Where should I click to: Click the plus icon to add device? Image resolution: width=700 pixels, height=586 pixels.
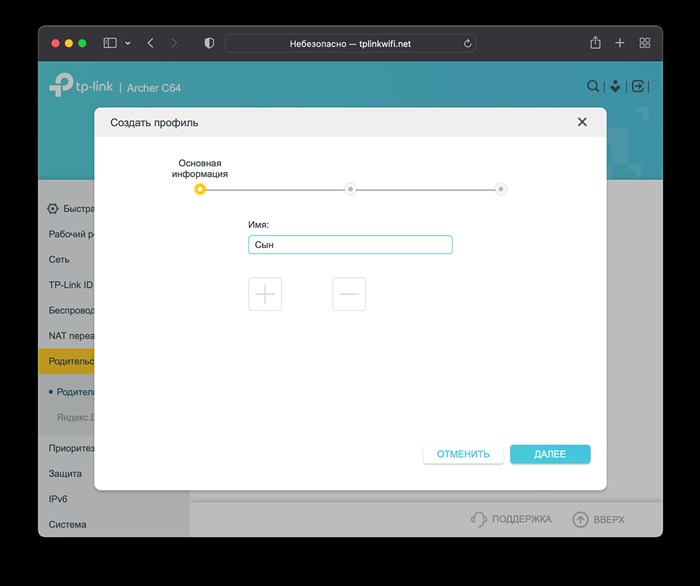(265, 294)
